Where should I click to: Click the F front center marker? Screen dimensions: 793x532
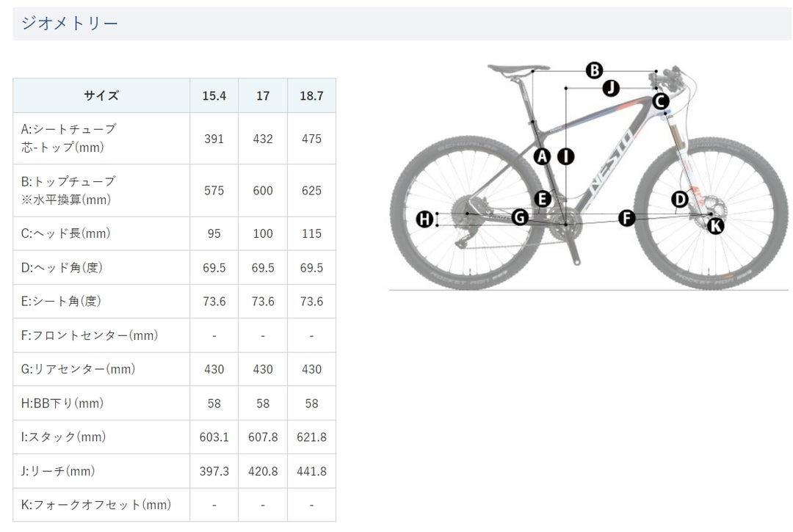point(626,217)
